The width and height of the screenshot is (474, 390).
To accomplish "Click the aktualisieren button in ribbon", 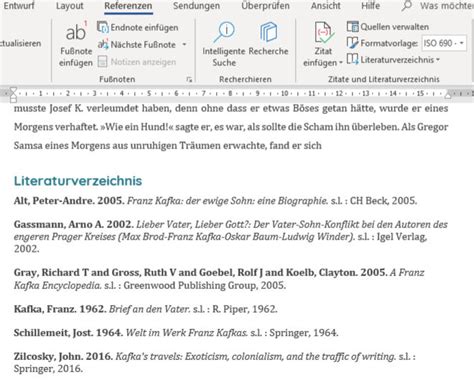I will point(21,43).
